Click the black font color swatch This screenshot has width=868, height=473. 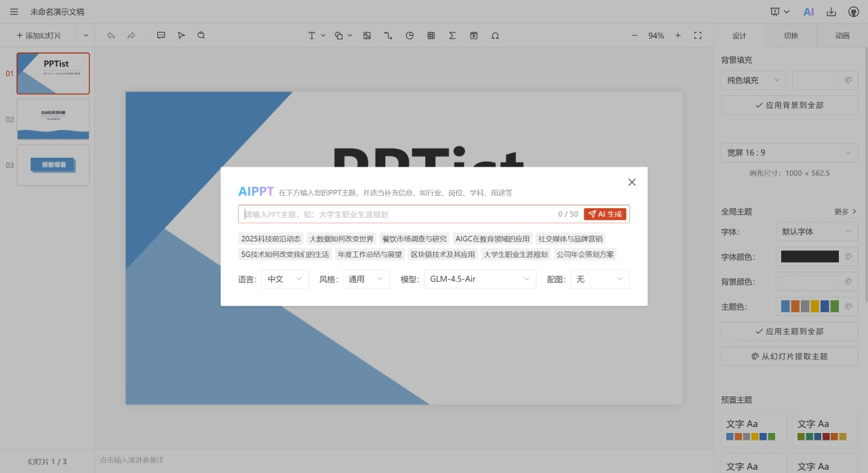810,257
